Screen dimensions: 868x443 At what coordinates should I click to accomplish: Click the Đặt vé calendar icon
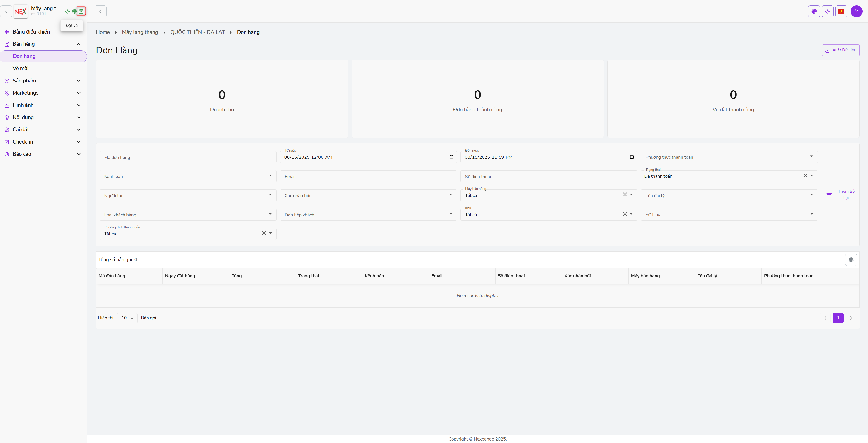pos(81,11)
